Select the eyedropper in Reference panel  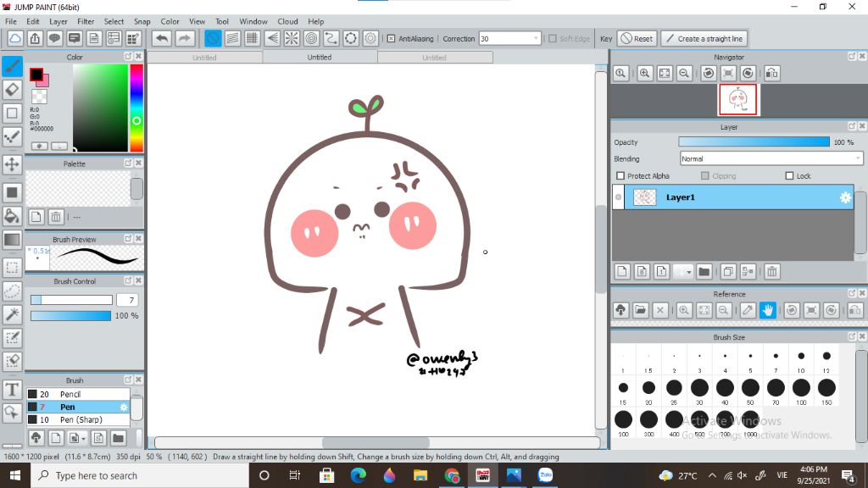pos(748,310)
